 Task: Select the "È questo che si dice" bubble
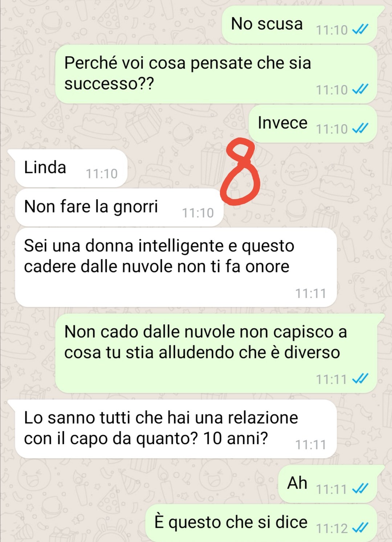click(x=261, y=523)
